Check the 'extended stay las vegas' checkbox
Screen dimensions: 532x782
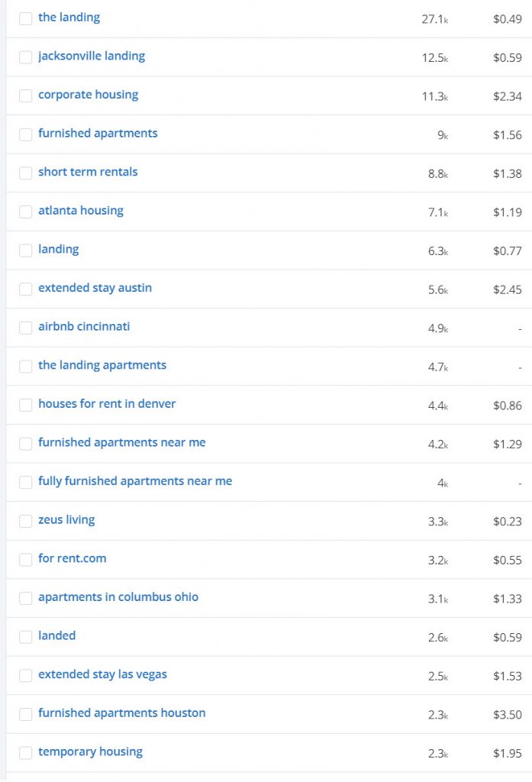(x=26, y=675)
